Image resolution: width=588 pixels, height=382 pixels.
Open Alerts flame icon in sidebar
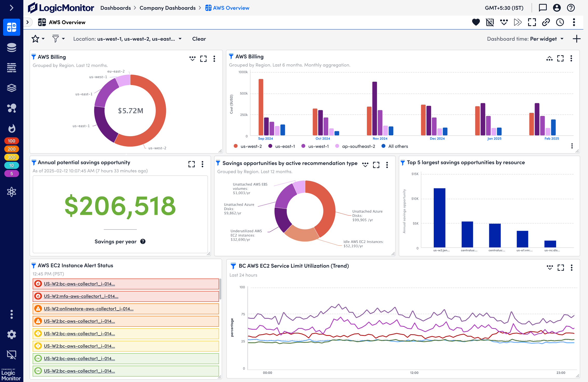tap(11, 128)
